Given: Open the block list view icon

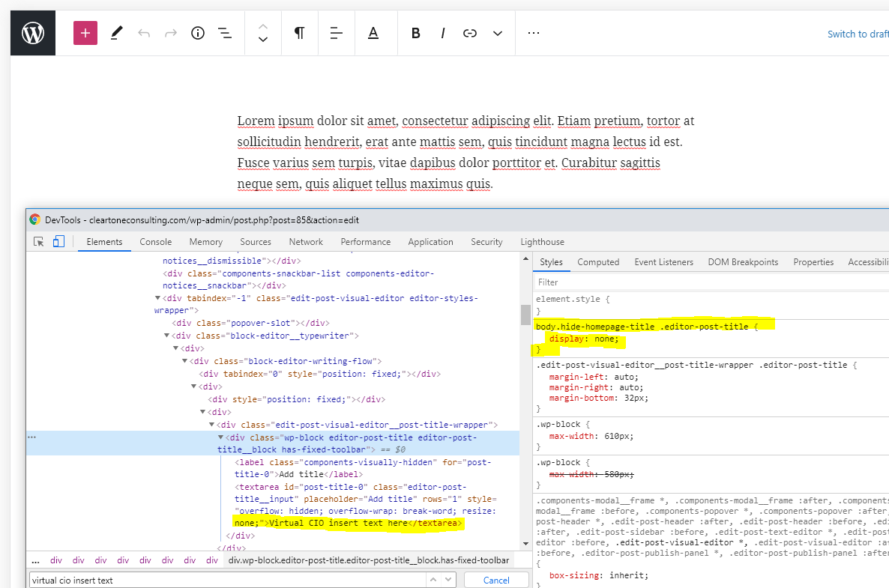Looking at the screenshot, I should pyautogui.click(x=224, y=33).
